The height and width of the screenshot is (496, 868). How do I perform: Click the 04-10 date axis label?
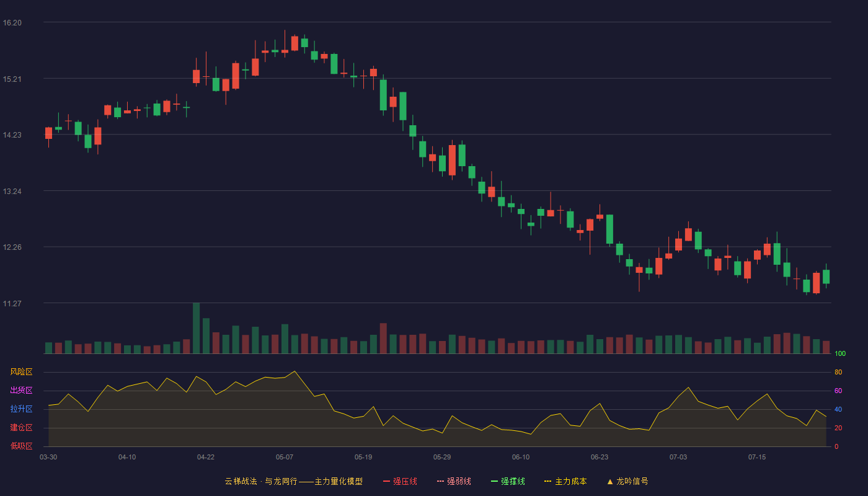(127, 457)
